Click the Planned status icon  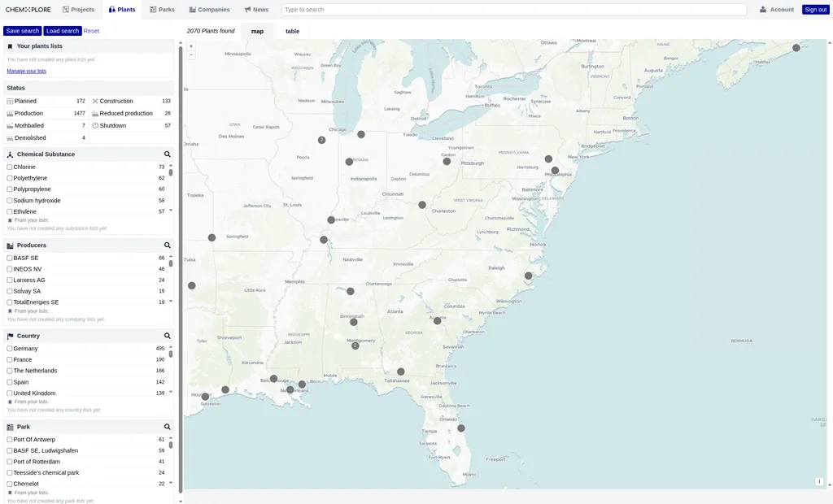click(x=10, y=101)
